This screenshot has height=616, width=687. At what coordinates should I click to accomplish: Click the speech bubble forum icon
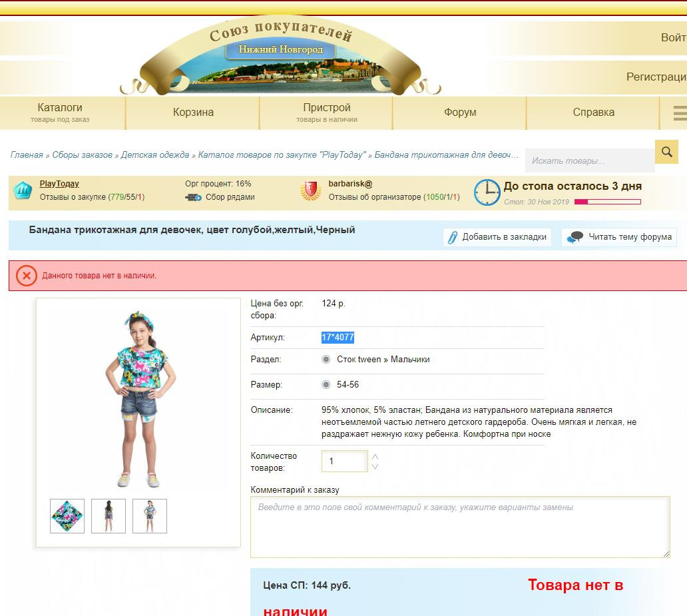[575, 237]
